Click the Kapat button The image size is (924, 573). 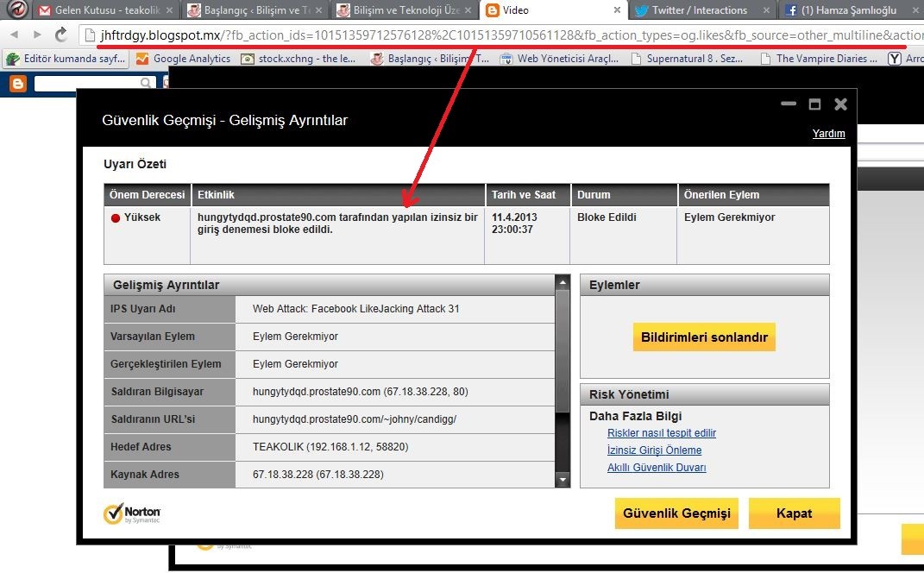[x=794, y=513]
